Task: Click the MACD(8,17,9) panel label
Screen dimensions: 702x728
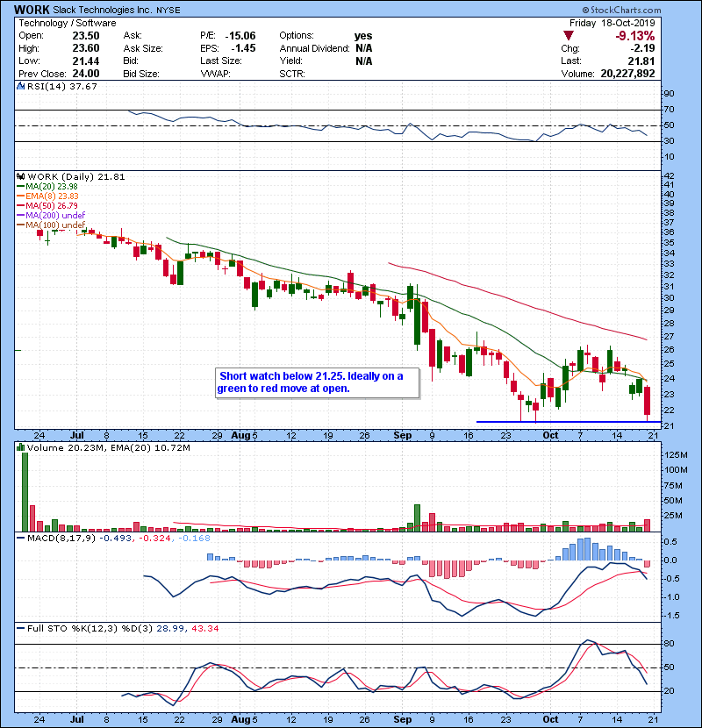Action: point(61,539)
